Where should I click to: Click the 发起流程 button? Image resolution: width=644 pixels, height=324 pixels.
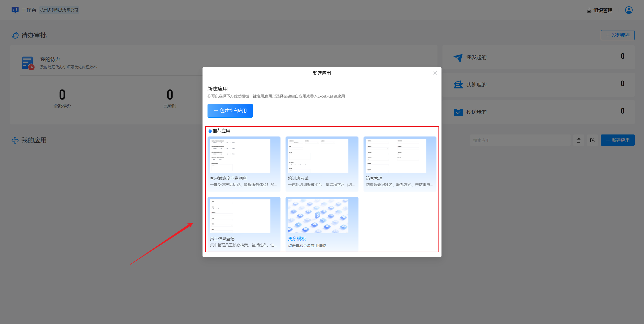click(x=617, y=35)
